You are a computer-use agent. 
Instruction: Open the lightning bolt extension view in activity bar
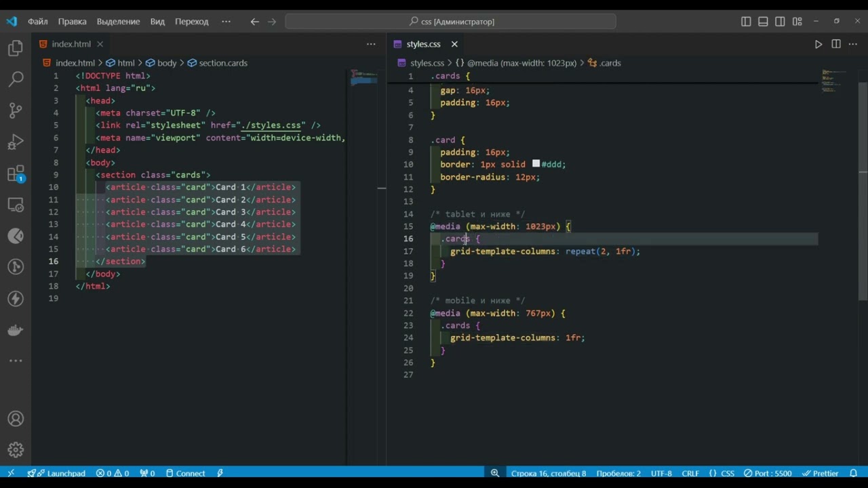tap(16, 299)
